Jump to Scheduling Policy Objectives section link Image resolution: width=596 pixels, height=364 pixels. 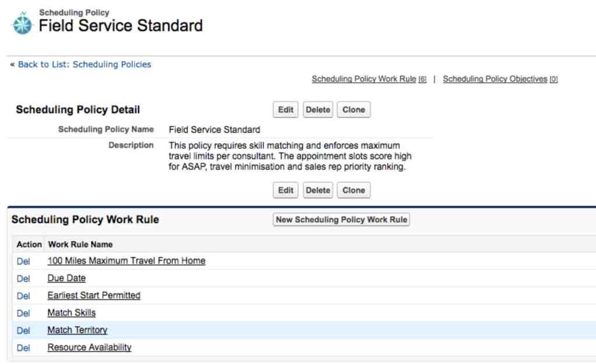[x=495, y=79]
